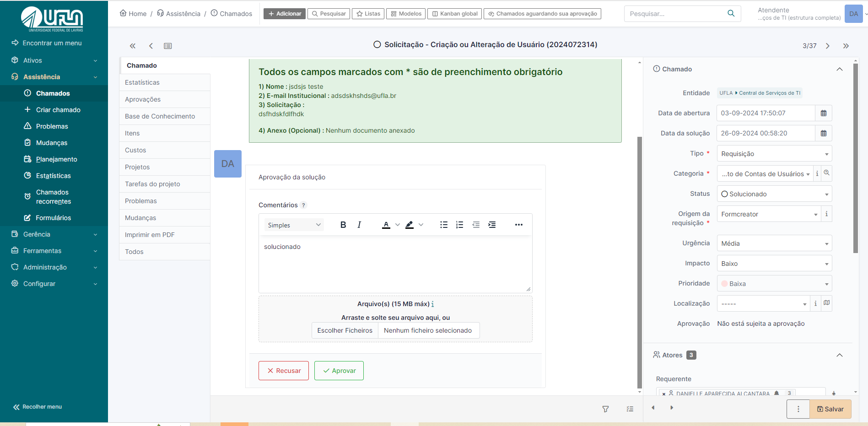Screen dimensions: 868x426
Task: Open ticket list view icon
Action: 168,46
